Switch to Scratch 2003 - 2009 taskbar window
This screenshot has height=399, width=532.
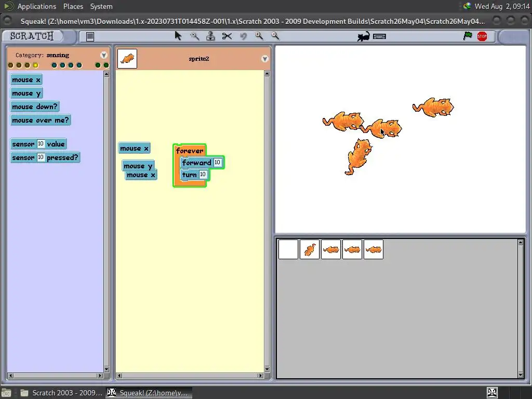(x=61, y=393)
